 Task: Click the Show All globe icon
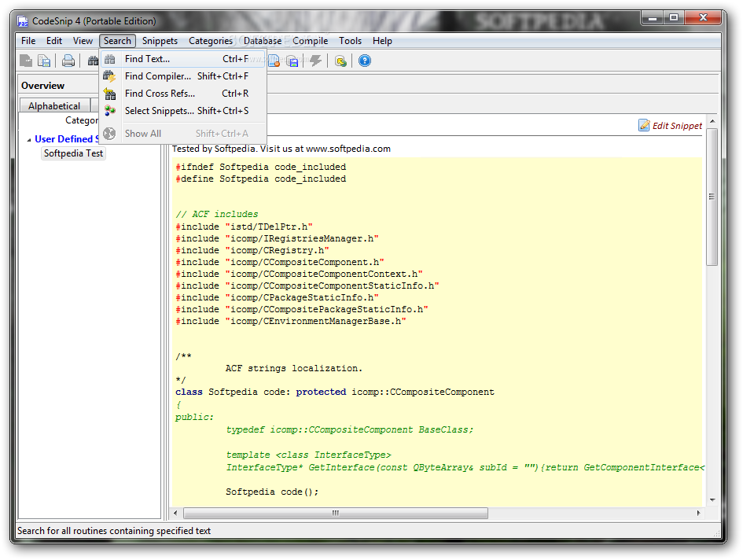click(109, 133)
